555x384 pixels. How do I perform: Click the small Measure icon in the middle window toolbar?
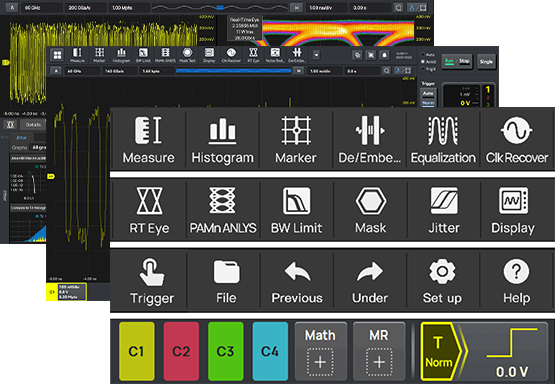click(77, 55)
